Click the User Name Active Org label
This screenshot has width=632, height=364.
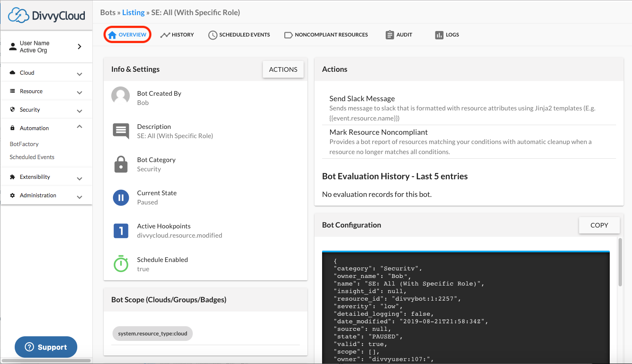(34, 46)
